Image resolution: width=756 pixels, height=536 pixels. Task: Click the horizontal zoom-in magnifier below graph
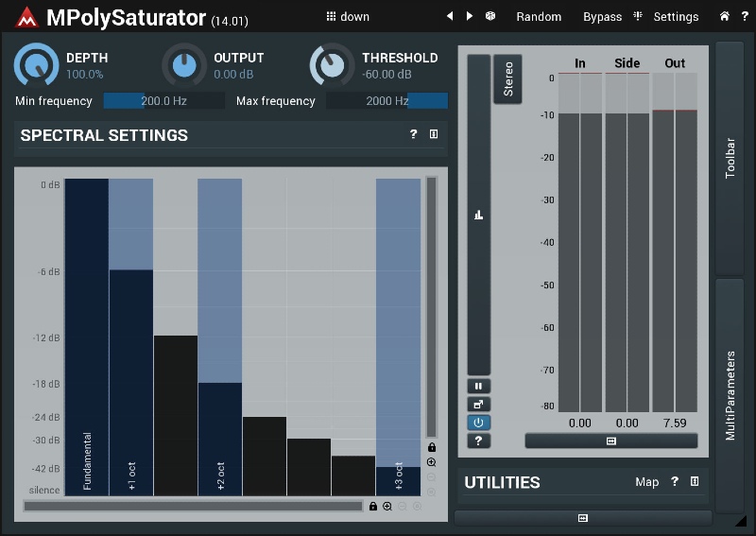tap(387, 507)
